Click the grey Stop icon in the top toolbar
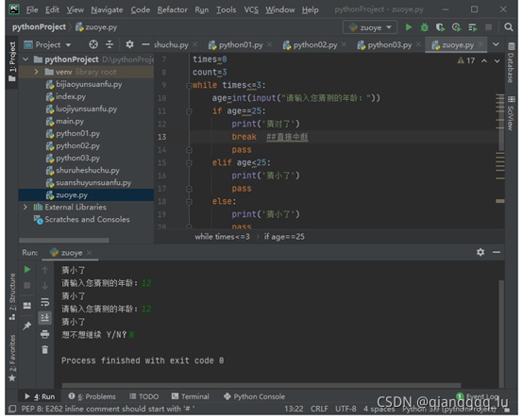This screenshot has width=523, height=420. coord(488,27)
